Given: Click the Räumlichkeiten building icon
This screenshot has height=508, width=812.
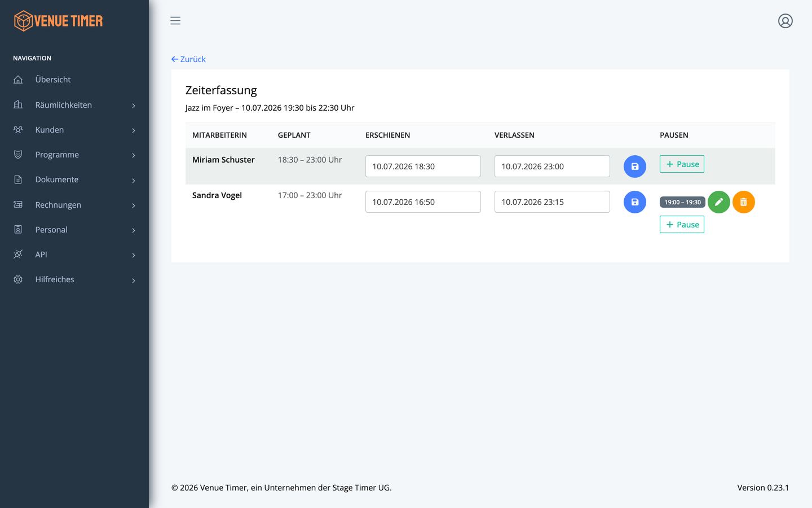Looking at the screenshot, I should pyautogui.click(x=18, y=105).
